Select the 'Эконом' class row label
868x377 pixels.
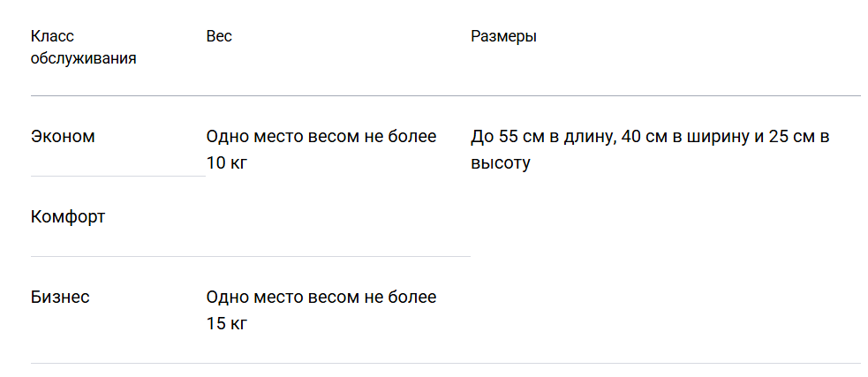(x=63, y=136)
